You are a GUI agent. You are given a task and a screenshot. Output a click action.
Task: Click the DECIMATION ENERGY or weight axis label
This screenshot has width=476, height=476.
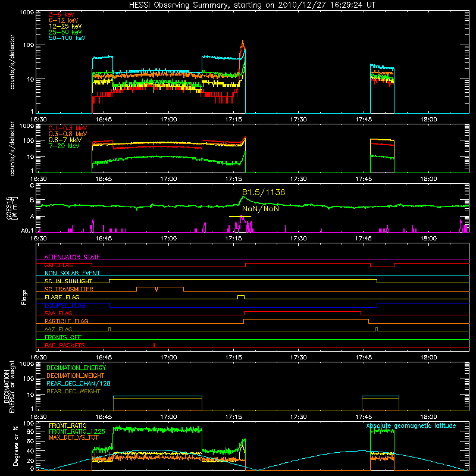pos(9,386)
